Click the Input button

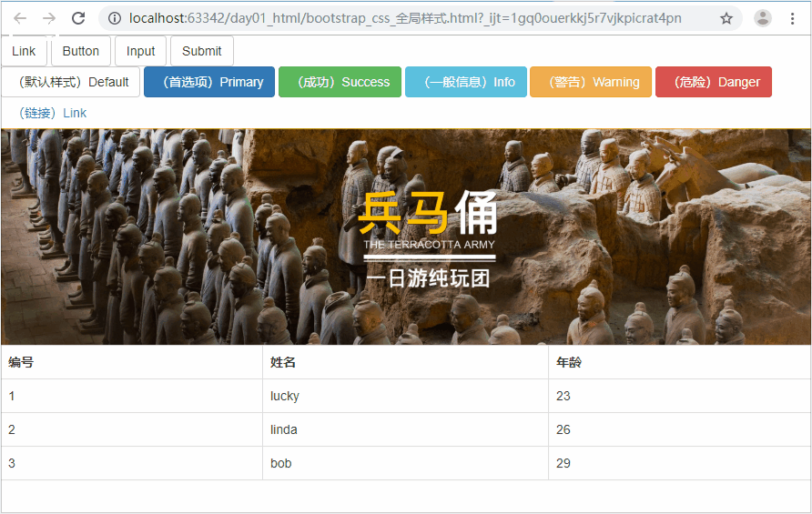pyautogui.click(x=140, y=51)
